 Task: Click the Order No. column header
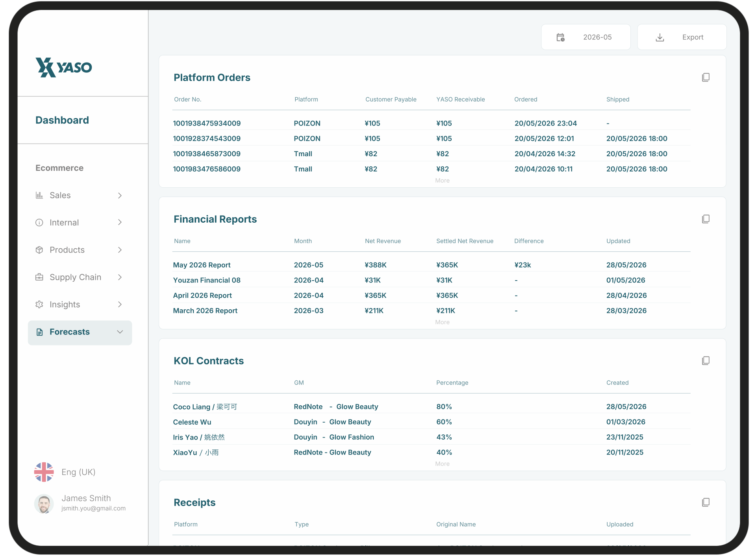click(188, 100)
